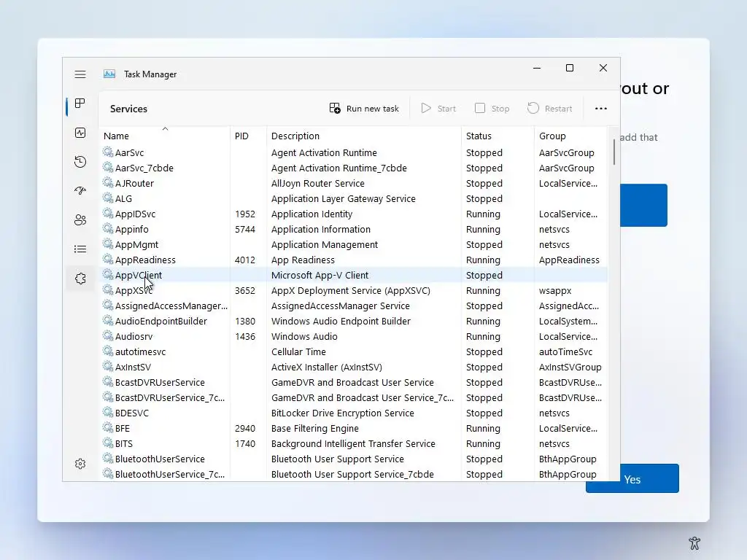This screenshot has height=560, width=747.
Task: Open Task Manager settings gear
Action: coord(80,464)
